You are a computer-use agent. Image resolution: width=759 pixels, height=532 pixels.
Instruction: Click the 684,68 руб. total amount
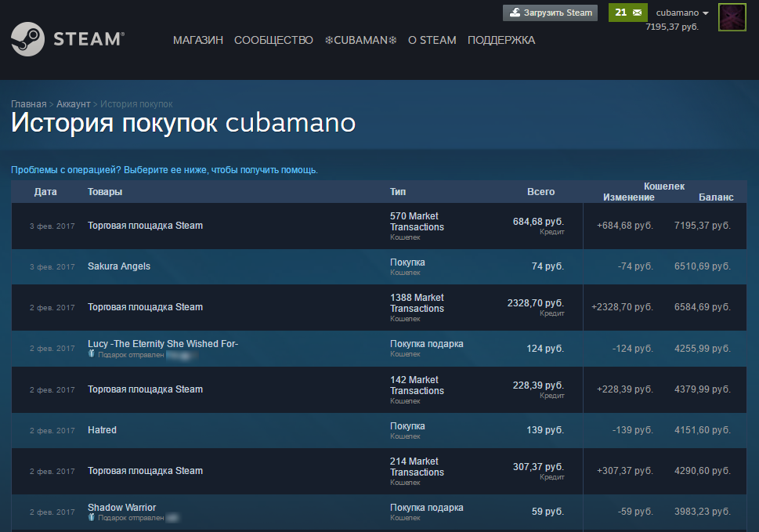pyautogui.click(x=538, y=222)
